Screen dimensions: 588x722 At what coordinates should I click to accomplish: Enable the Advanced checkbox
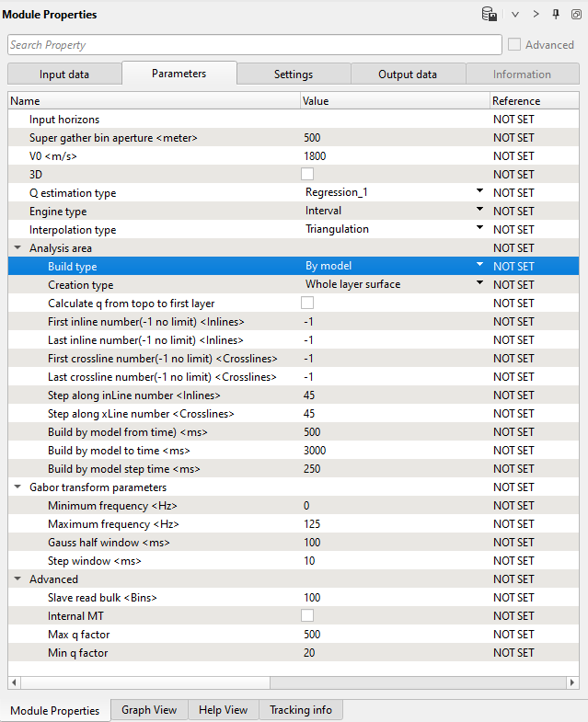515,45
